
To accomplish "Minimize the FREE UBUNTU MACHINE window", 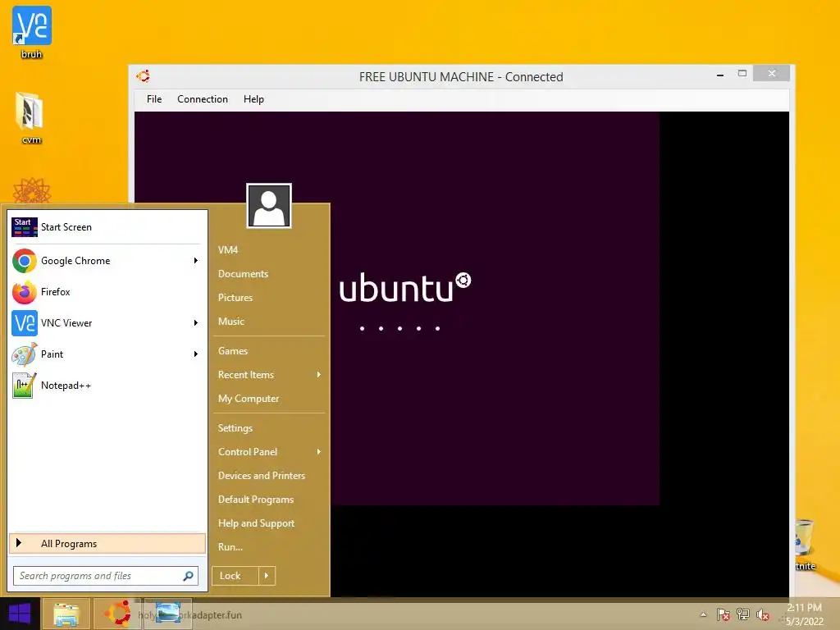I will click(720, 75).
